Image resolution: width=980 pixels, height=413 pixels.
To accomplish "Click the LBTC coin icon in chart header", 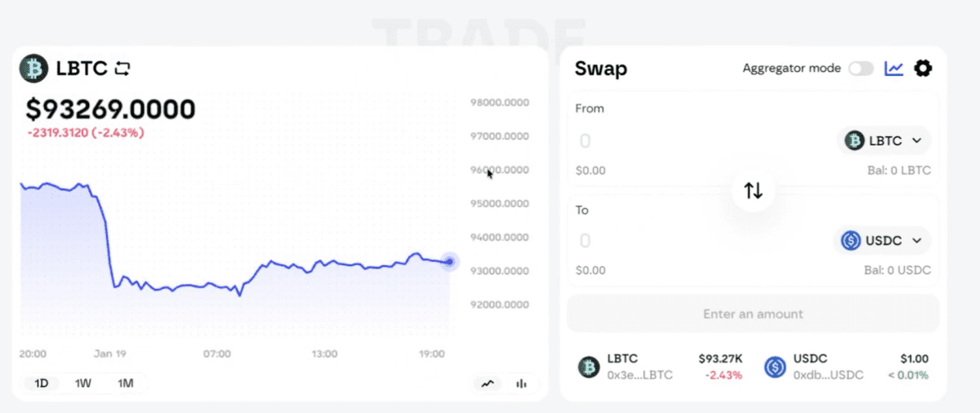I will (x=35, y=69).
